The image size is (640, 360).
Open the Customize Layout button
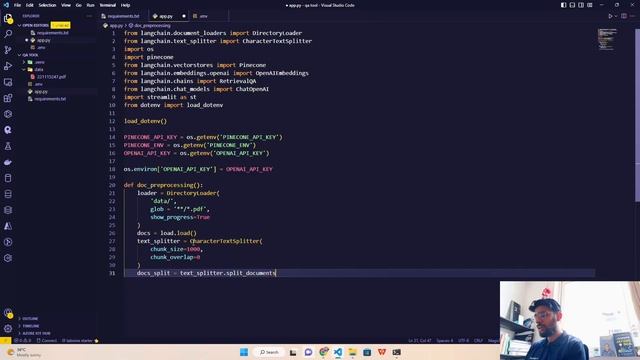click(590, 5)
